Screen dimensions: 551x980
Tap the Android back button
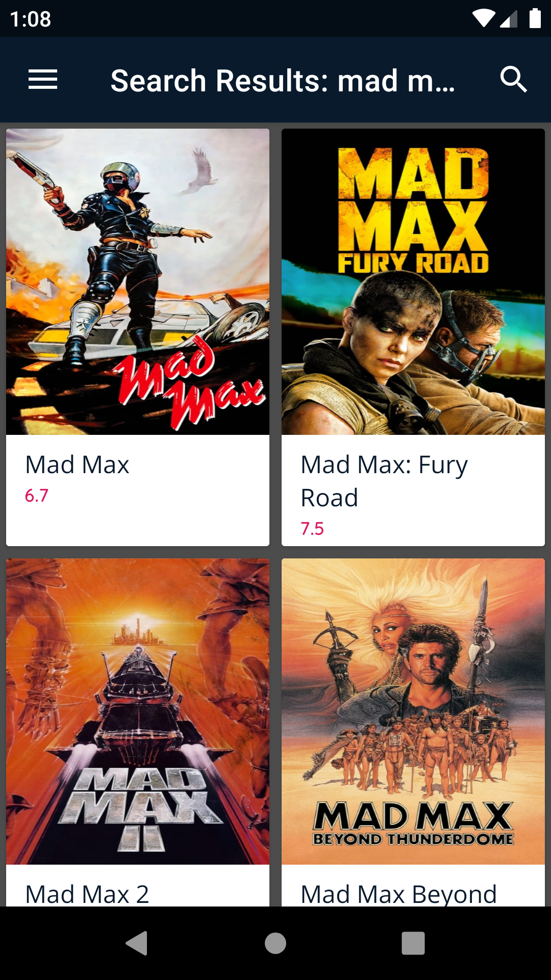pyautogui.click(x=137, y=943)
